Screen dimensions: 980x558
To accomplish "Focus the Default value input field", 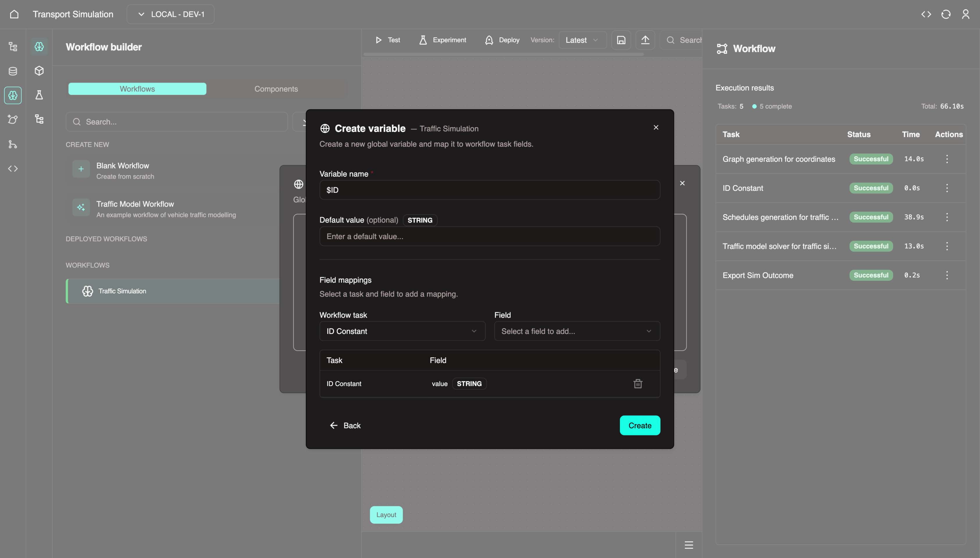I will coord(490,236).
